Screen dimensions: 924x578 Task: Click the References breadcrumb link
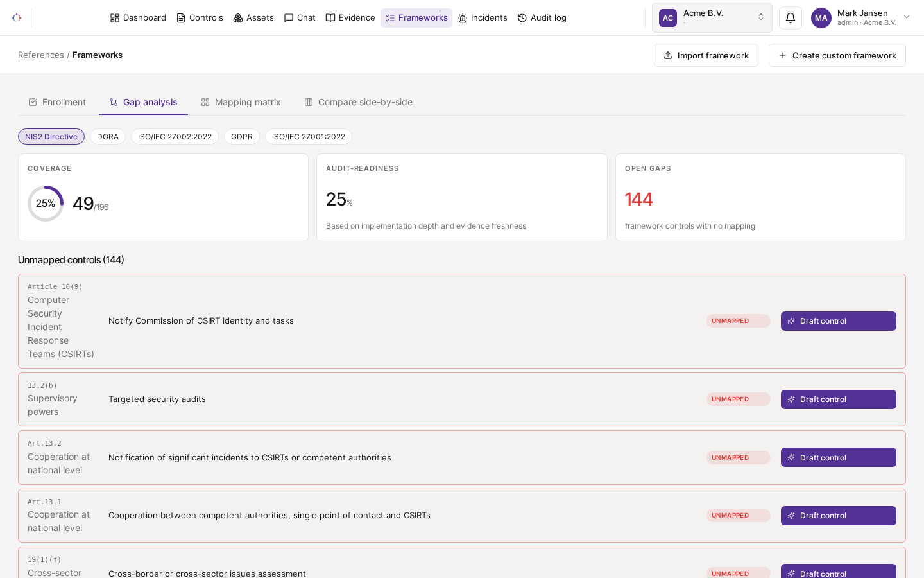click(x=41, y=55)
